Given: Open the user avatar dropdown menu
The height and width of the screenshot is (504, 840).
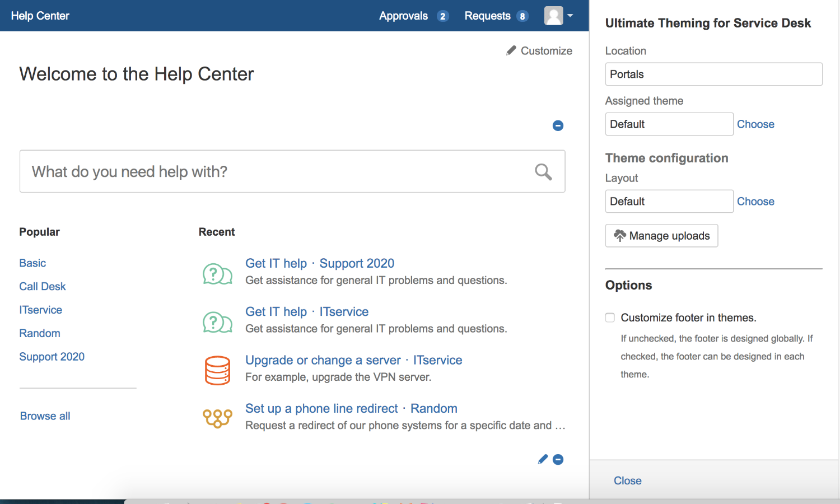Looking at the screenshot, I should [x=558, y=16].
